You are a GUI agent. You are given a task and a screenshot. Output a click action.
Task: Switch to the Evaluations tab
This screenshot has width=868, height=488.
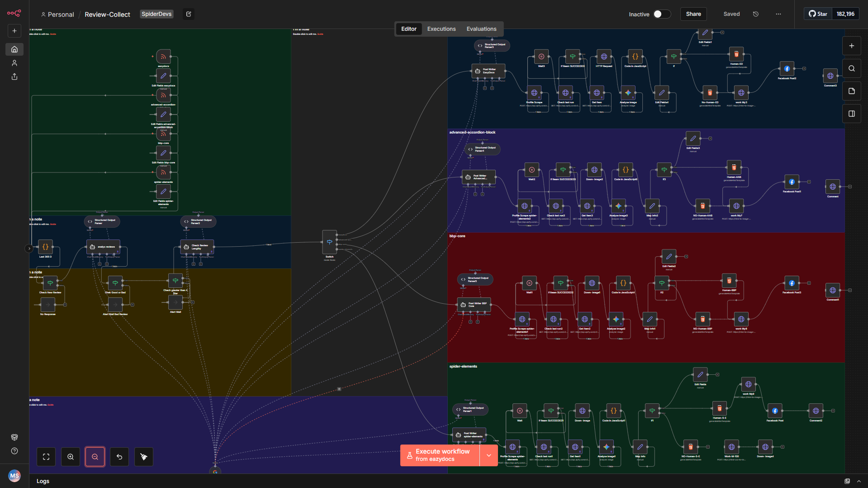(x=481, y=29)
